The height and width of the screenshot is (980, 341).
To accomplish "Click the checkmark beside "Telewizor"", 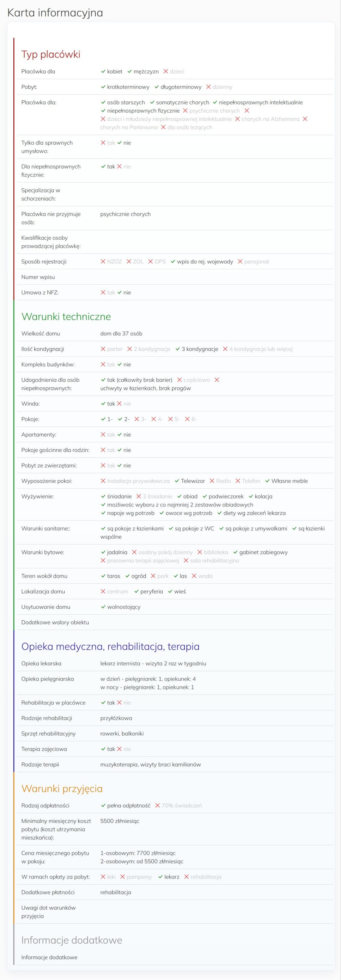I will [177, 481].
